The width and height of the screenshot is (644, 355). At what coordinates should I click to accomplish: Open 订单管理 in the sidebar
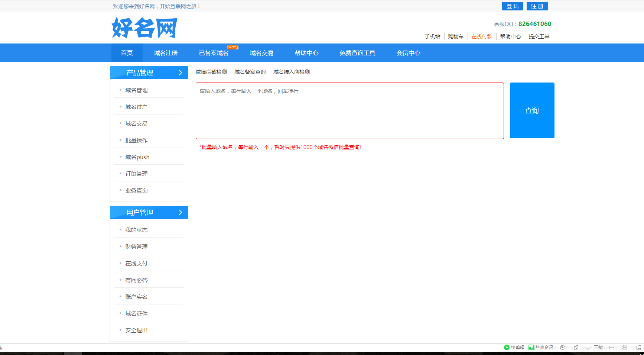(136, 174)
